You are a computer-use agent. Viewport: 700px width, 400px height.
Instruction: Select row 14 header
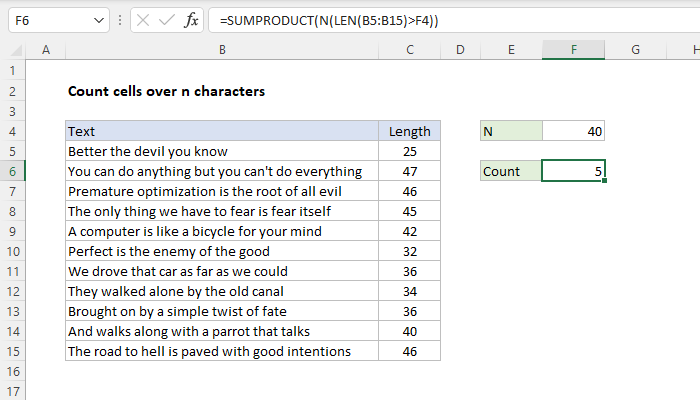12,331
